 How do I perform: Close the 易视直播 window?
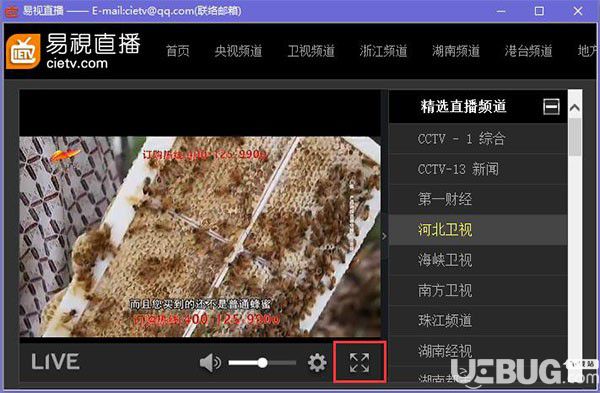(578, 11)
